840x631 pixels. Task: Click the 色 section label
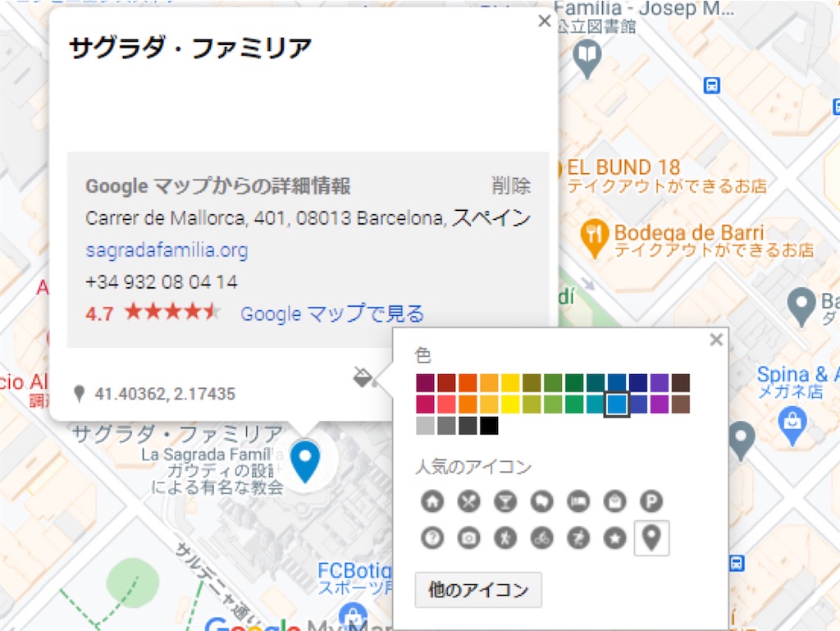coord(422,354)
